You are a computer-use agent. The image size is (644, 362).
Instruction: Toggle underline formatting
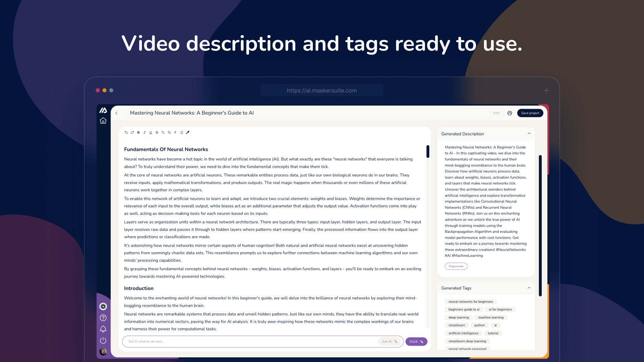click(x=151, y=132)
